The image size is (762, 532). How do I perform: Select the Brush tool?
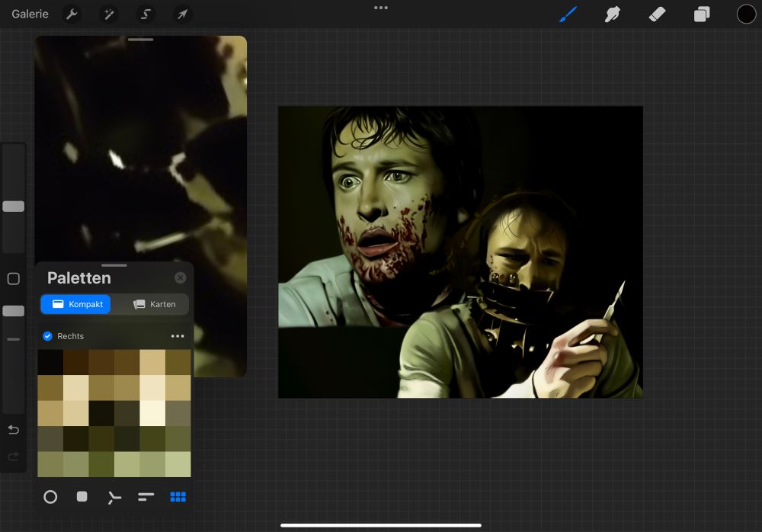[x=568, y=14]
